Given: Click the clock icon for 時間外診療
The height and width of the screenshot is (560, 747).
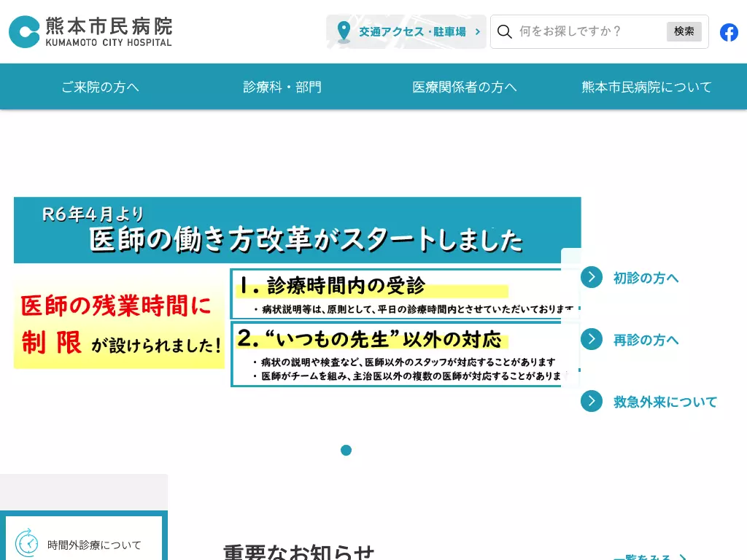Looking at the screenshot, I should coord(27,542).
